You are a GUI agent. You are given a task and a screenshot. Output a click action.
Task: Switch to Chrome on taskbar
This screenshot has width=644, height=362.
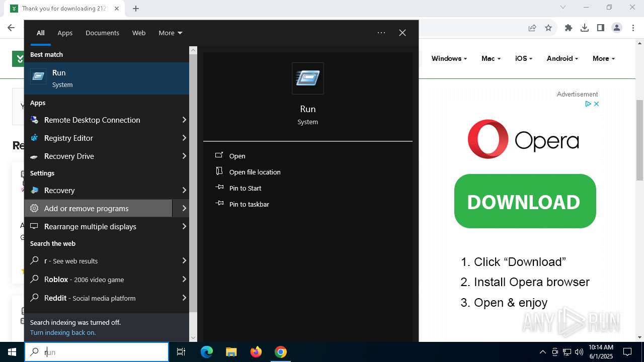tap(281, 352)
